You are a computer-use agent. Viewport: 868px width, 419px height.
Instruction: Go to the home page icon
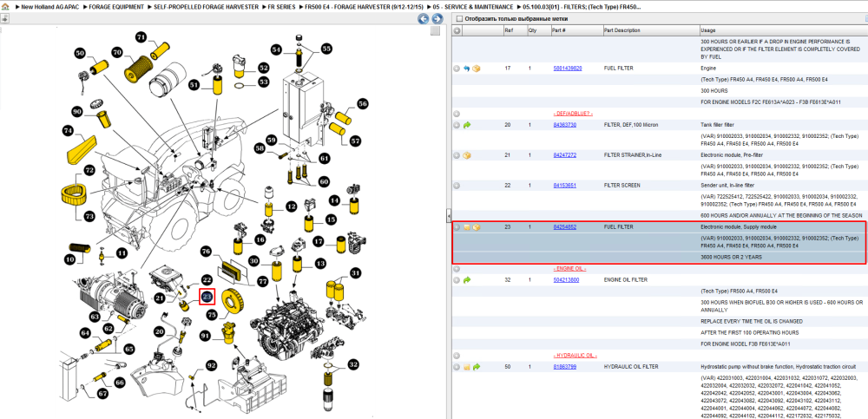point(5,7)
